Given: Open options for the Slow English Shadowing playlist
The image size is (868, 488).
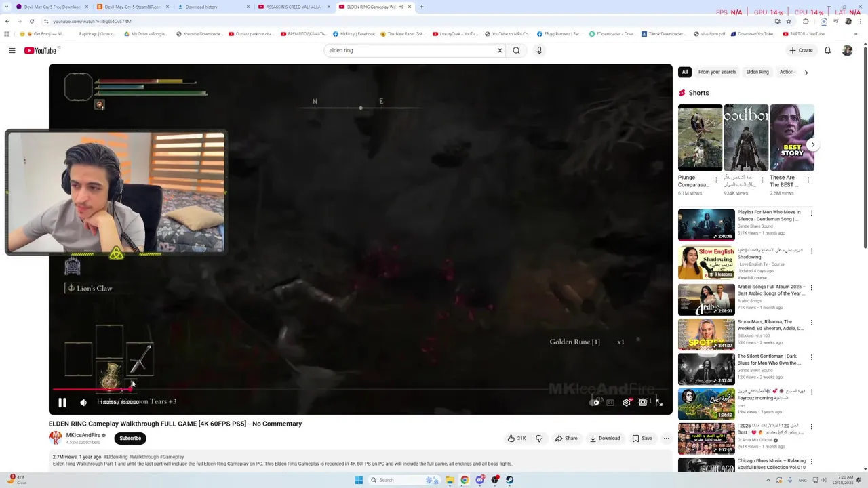Looking at the screenshot, I should (811, 251).
